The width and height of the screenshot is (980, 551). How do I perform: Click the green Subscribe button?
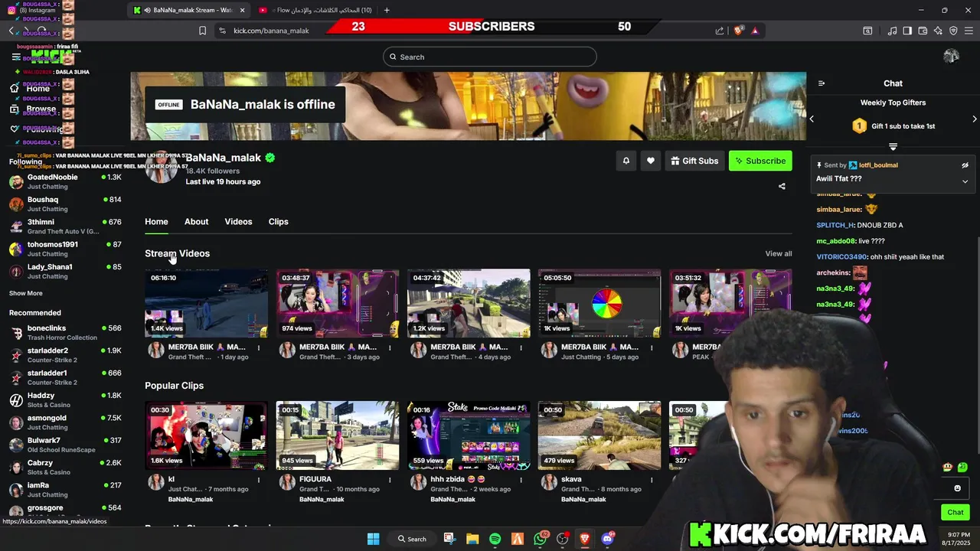point(760,161)
